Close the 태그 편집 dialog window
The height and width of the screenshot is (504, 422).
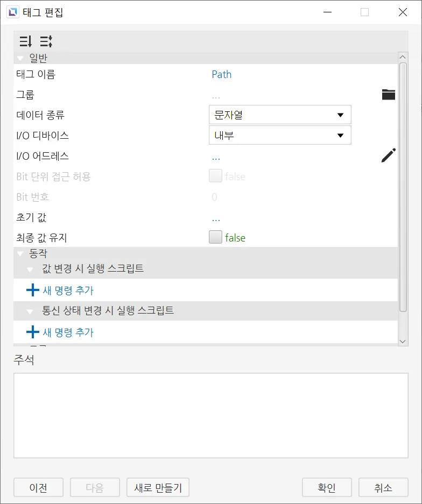(x=403, y=12)
